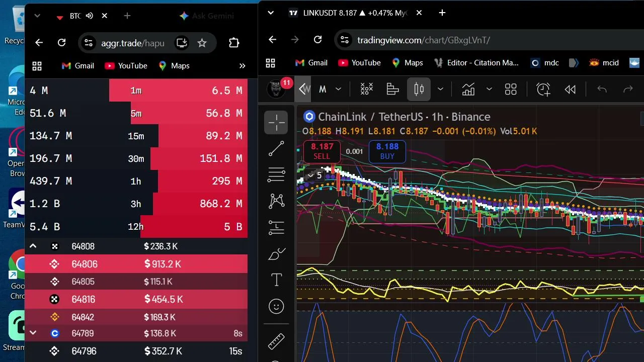Select the trend line drawing tool
This screenshot has height=362, width=644.
click(276, 148)
